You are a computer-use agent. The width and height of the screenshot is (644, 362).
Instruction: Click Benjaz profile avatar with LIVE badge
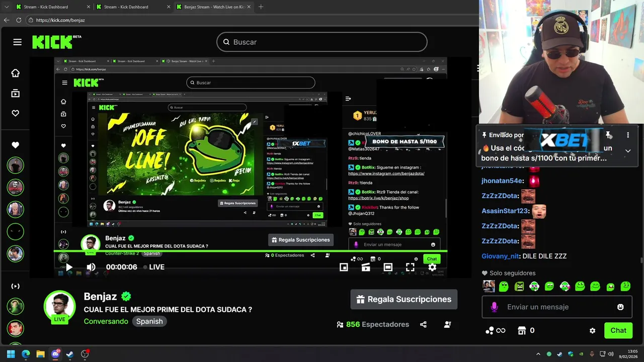[x=59, y=306]
